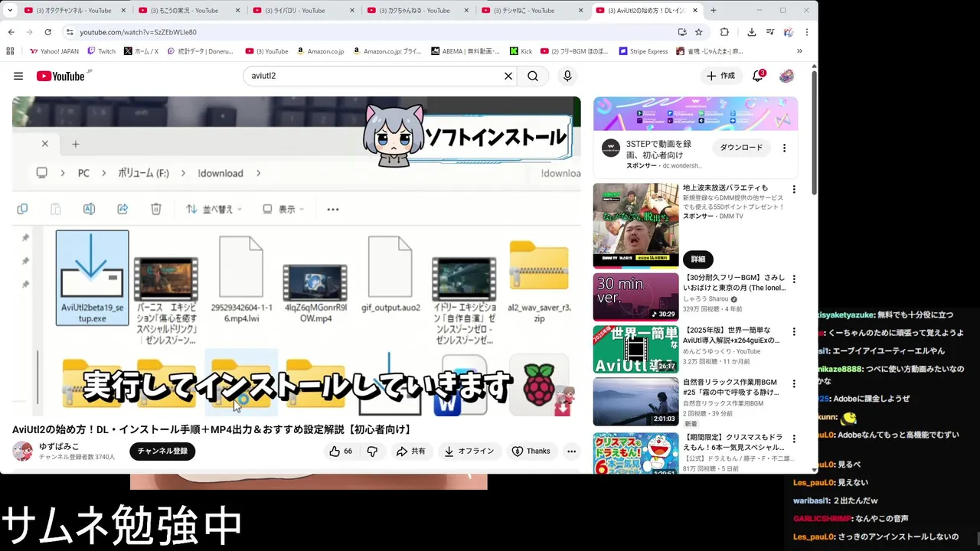Select the Chrome address bar URL
The width and height of the screenshot is (980, 551).
click(x=138, y=32)
